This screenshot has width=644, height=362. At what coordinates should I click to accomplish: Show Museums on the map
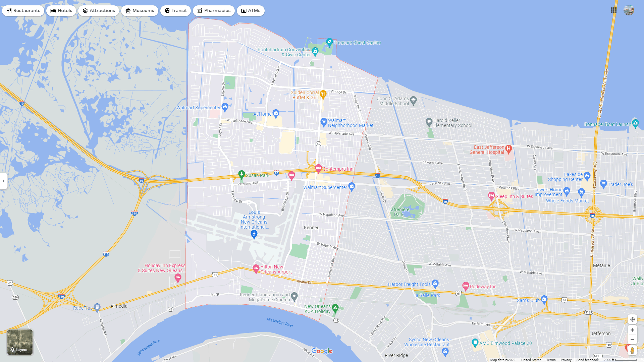pyautogui.click(x=140, y=11)
